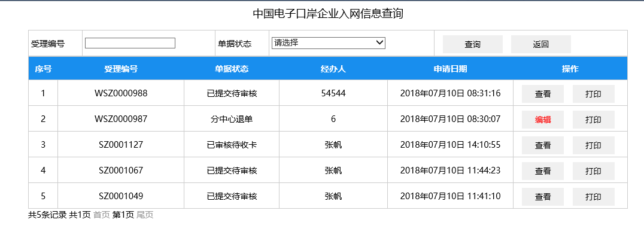Click date 2018年07月10日 08:31:16
The image size is (644, 250).
point(450,93)
